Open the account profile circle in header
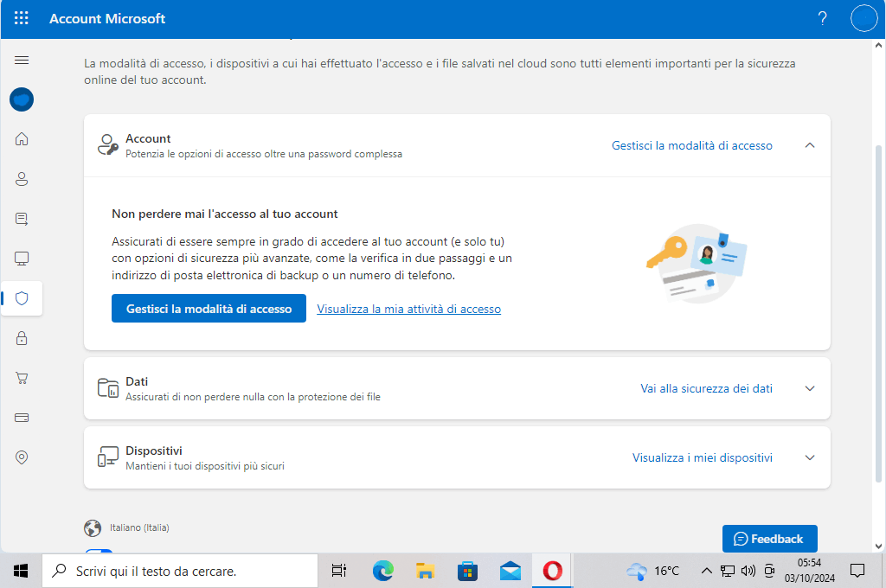 (864, 19)
